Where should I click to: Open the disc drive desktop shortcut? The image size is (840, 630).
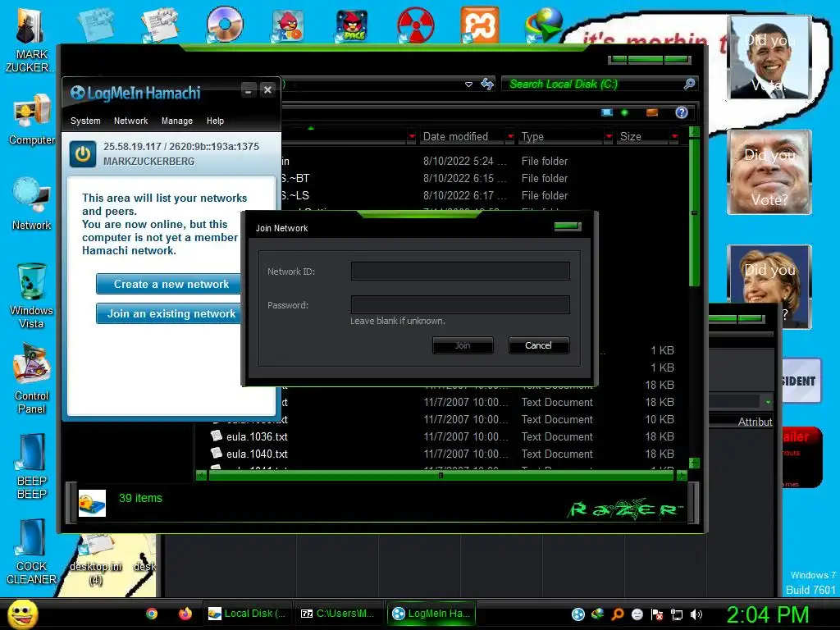(225, 24)
